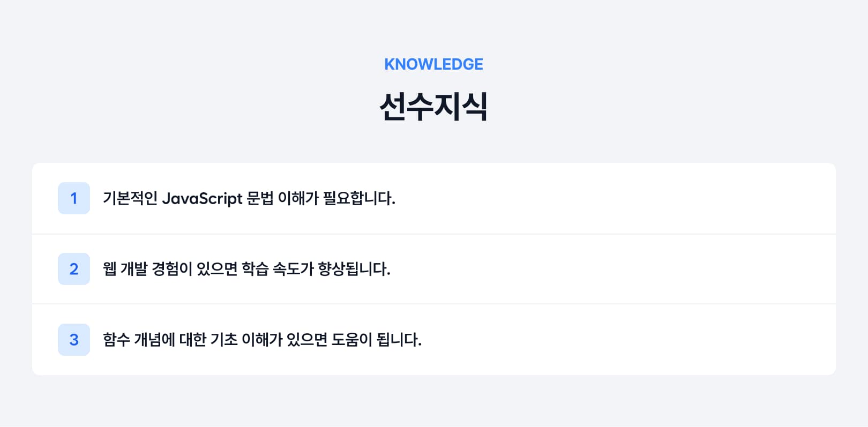
Task: Click the blue number 2 badge
Action: [x=74, y=269]
